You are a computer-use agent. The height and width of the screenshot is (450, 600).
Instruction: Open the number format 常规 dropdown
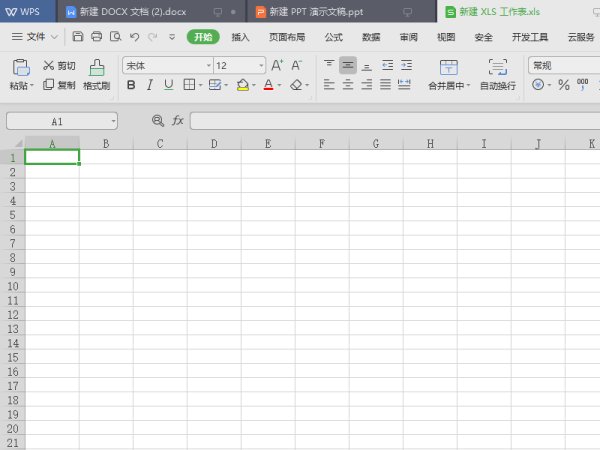[x=564, y=65]
